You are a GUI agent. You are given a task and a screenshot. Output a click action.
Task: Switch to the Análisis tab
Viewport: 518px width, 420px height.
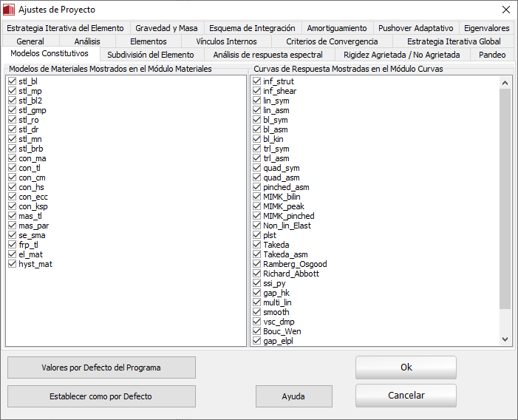(x=87, y=41)
